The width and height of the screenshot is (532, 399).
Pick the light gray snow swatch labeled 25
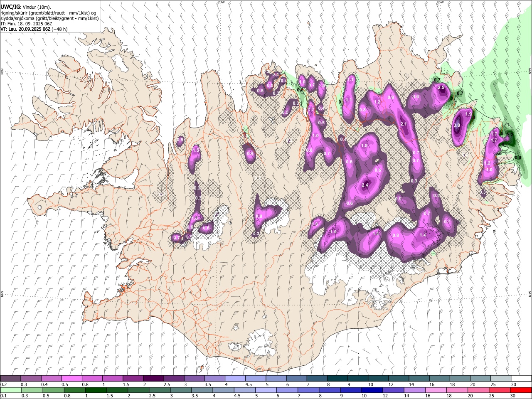[x=501, y=378]
